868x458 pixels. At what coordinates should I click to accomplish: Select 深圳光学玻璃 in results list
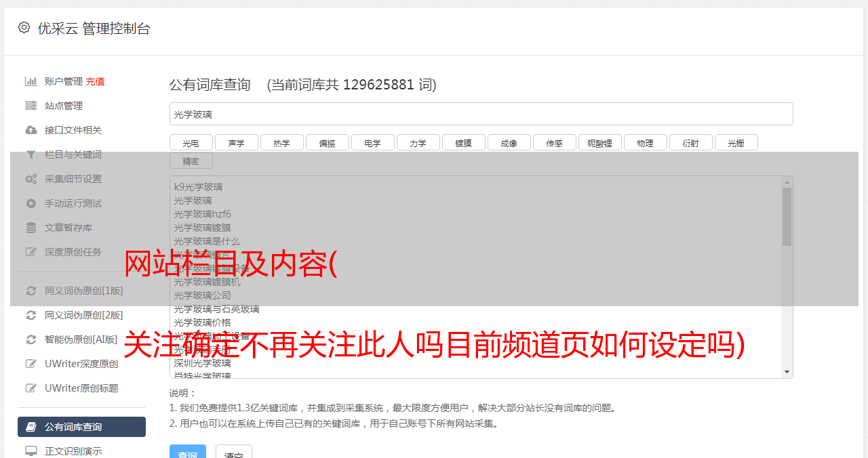tap(202, 363)
